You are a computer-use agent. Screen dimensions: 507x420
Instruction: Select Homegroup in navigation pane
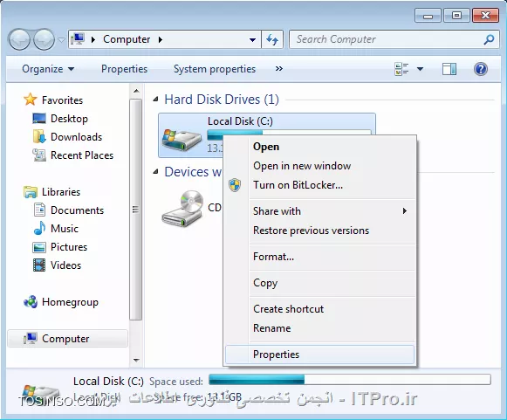(x=70, y=302)
